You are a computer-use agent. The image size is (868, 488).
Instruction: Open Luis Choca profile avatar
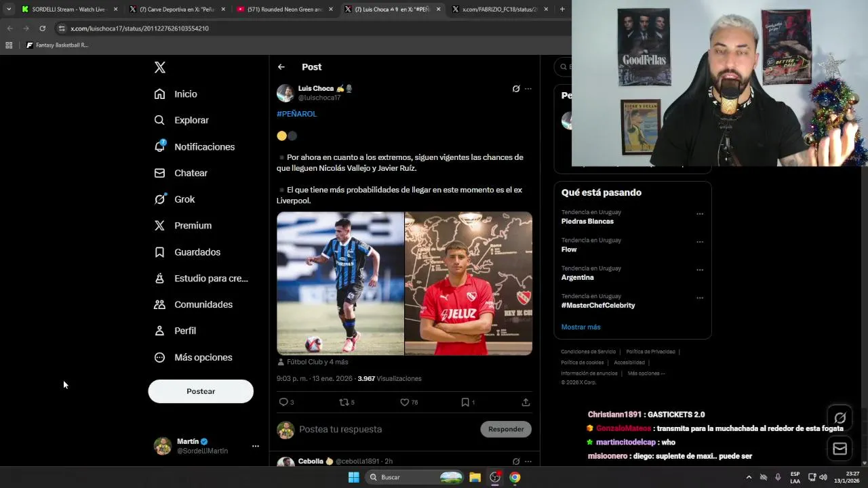click(285, 93)
